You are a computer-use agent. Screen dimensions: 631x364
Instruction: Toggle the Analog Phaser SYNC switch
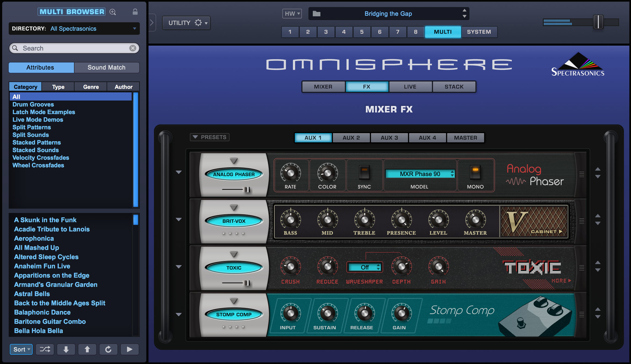tap(364, 172)
